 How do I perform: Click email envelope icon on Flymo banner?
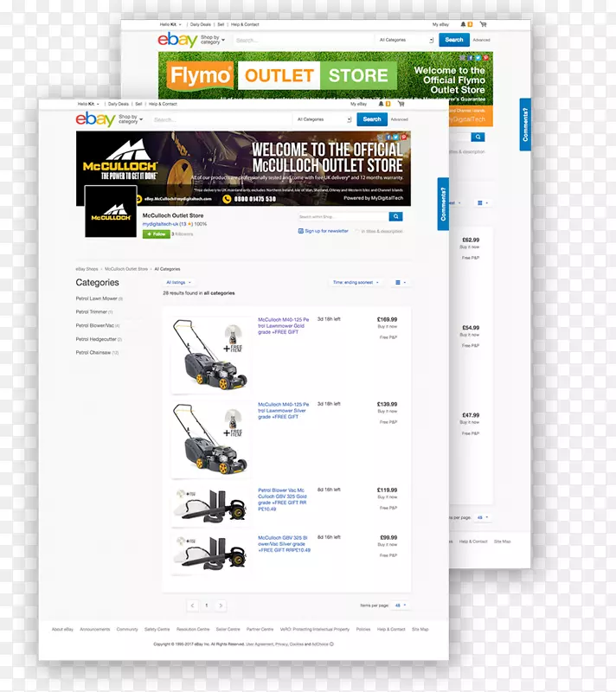click(463, 58)
